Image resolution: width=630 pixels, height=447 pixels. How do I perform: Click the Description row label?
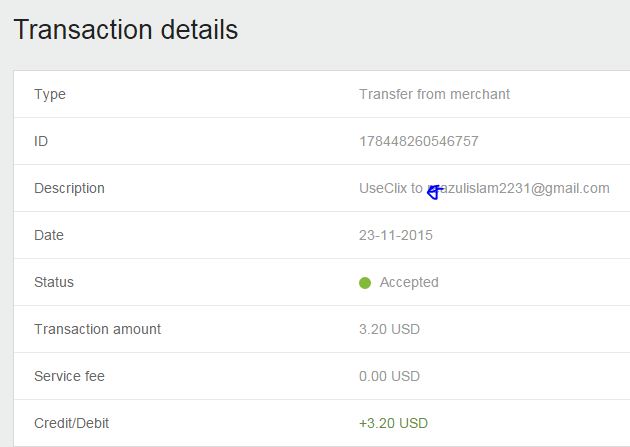[69, 188]
